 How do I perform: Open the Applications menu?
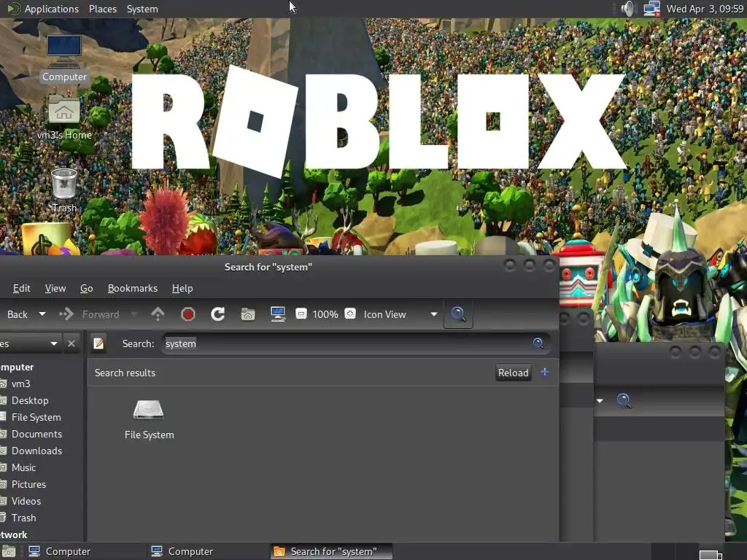point(52,9)
